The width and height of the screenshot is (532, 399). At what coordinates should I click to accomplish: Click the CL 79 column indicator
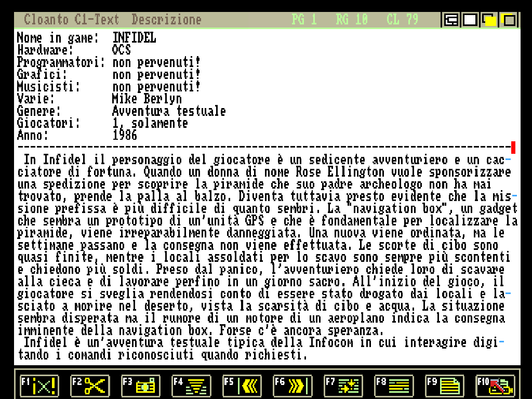(402, 20)
